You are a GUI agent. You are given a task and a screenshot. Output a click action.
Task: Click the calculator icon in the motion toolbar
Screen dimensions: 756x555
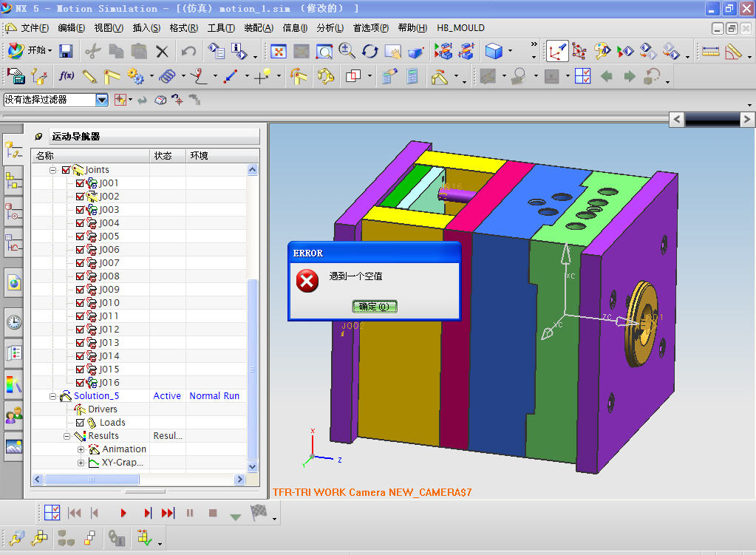[412, 76]
